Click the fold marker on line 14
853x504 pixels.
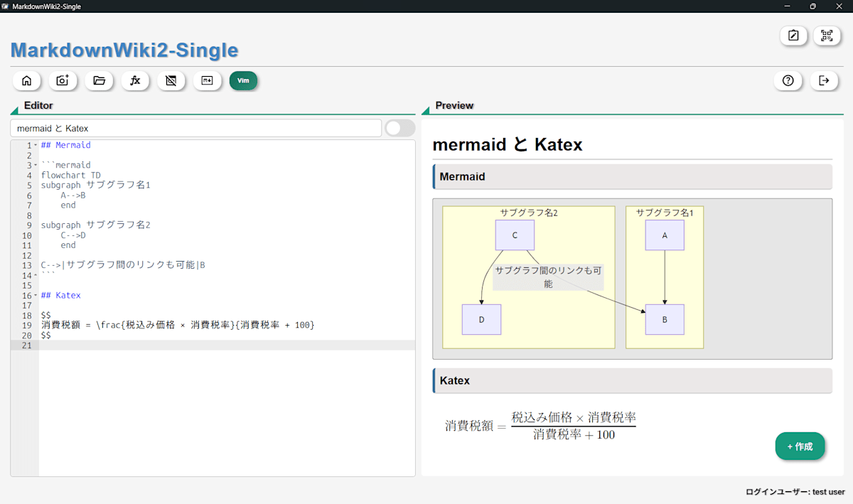36,275
